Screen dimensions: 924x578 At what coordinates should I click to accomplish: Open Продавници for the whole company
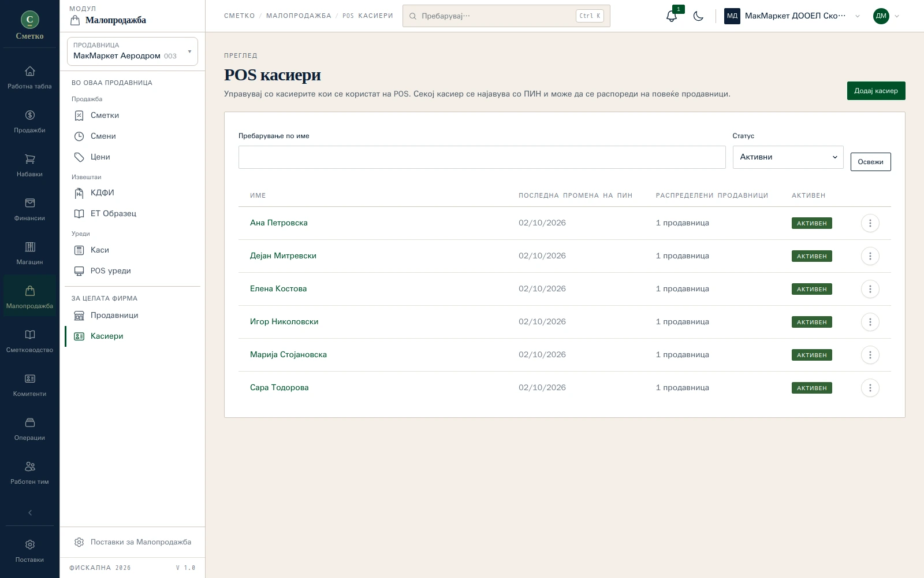pyautogui.click(x=132, y=316)
